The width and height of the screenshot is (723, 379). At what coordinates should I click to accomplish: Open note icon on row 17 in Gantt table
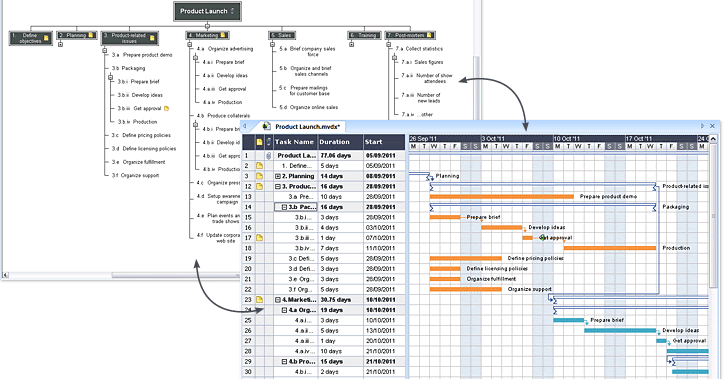(x=260, y=238)
